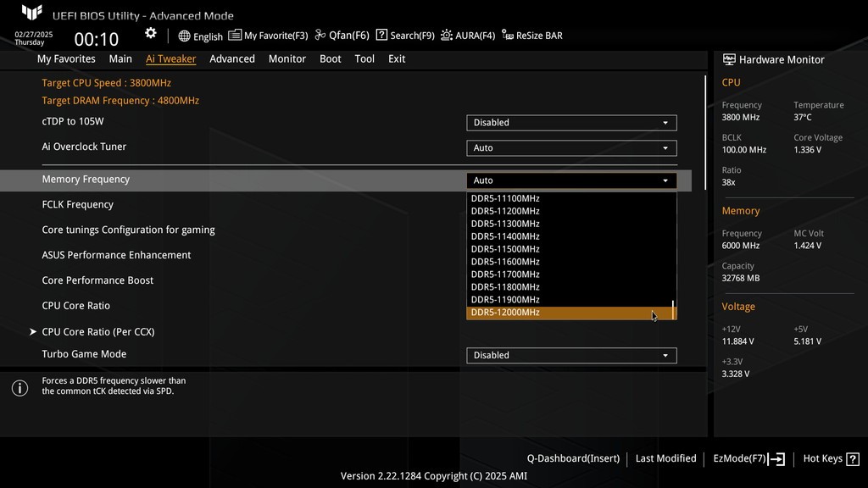Open the Monitor tab
Screen dimensions: 868x488
[287, 58]
